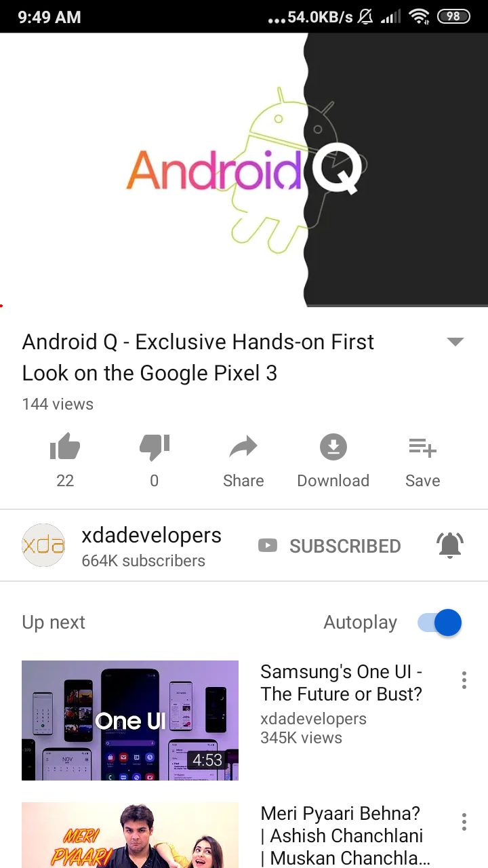Viewport: 488px width, 868px height.
Task: Tap the video progress bar below player
Action: click(244, 306)
